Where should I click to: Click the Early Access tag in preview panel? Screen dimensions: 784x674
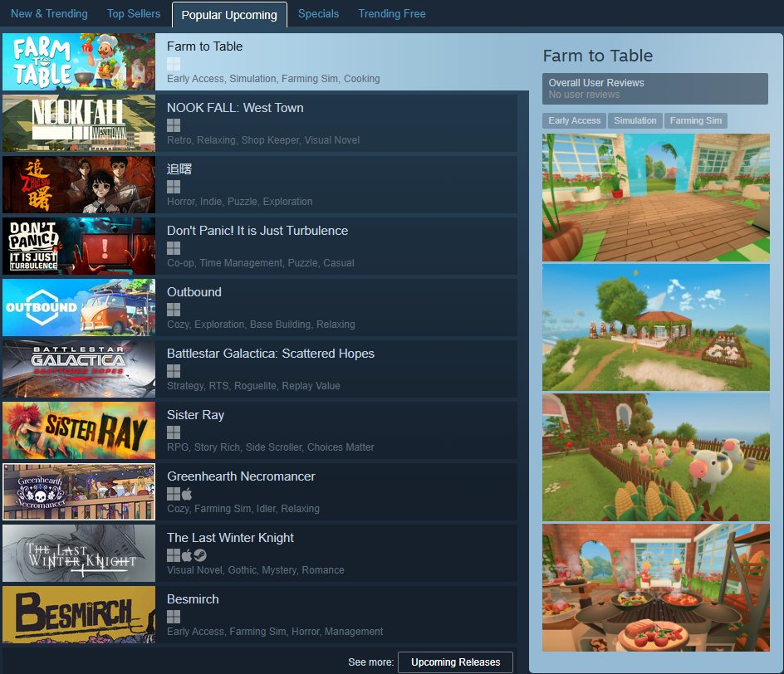point(575,120)
